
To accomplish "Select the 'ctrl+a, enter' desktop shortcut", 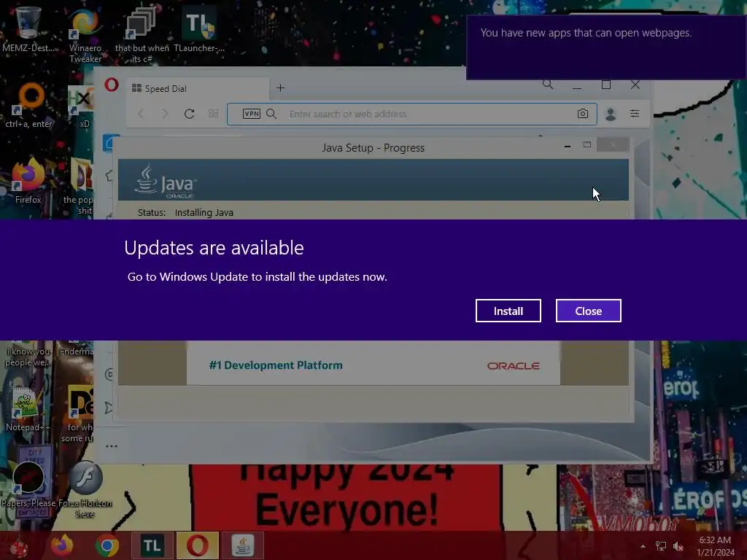I will point(28,106).
